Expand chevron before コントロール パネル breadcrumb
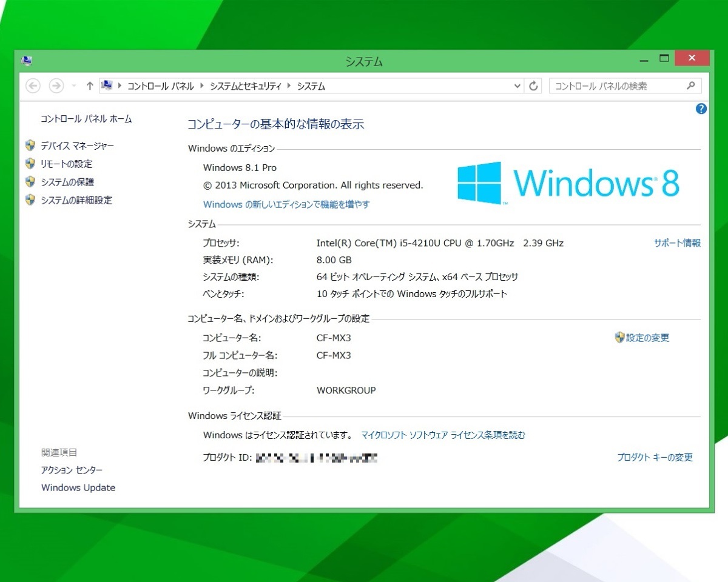728x582 pixels. (x=120, y=86)
